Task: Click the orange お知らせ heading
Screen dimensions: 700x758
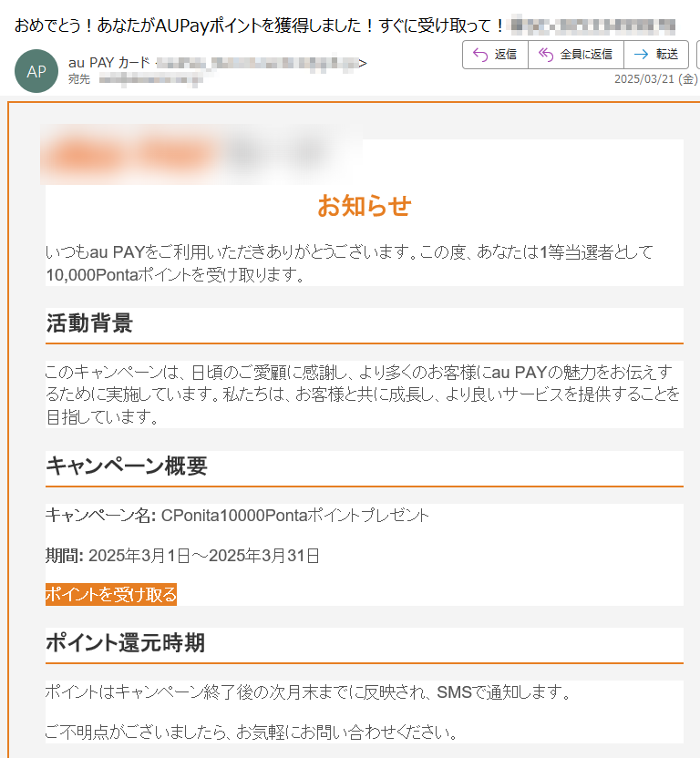Action: [x=365, y=206]
